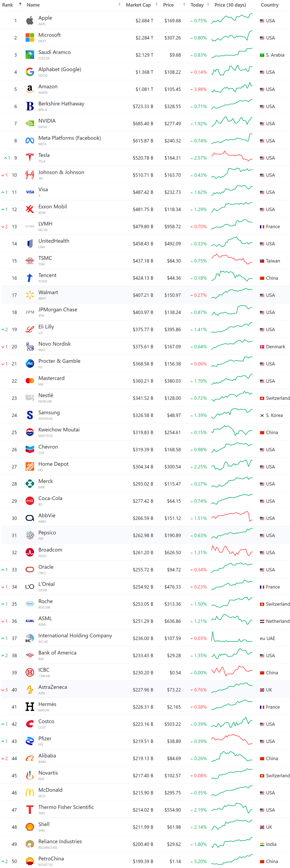Open the AstraZeneca company link
This screenshot has height=868, width=290.
tap(53, 687)
